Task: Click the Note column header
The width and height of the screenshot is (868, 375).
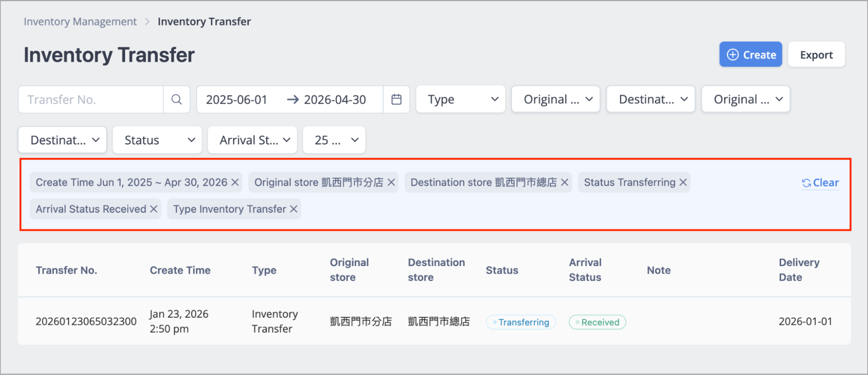Action: click(659, 270)
